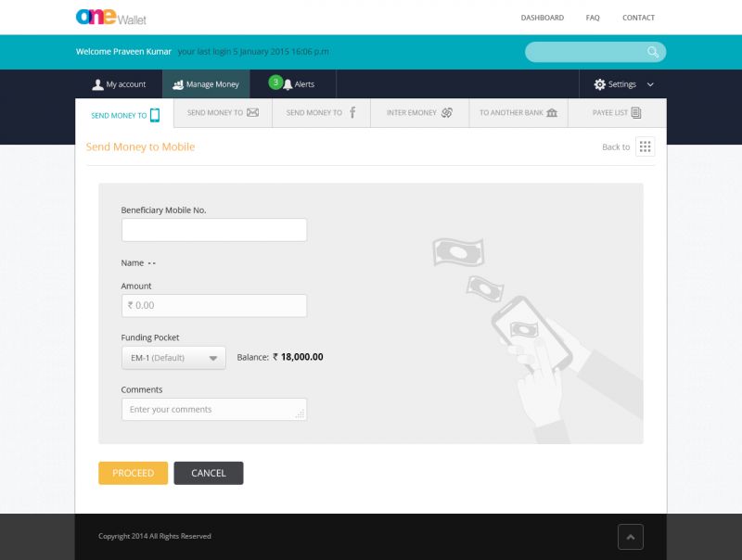
Task: Open the Funding Pocket EM-1 dropdown
Action: point(173,358)
